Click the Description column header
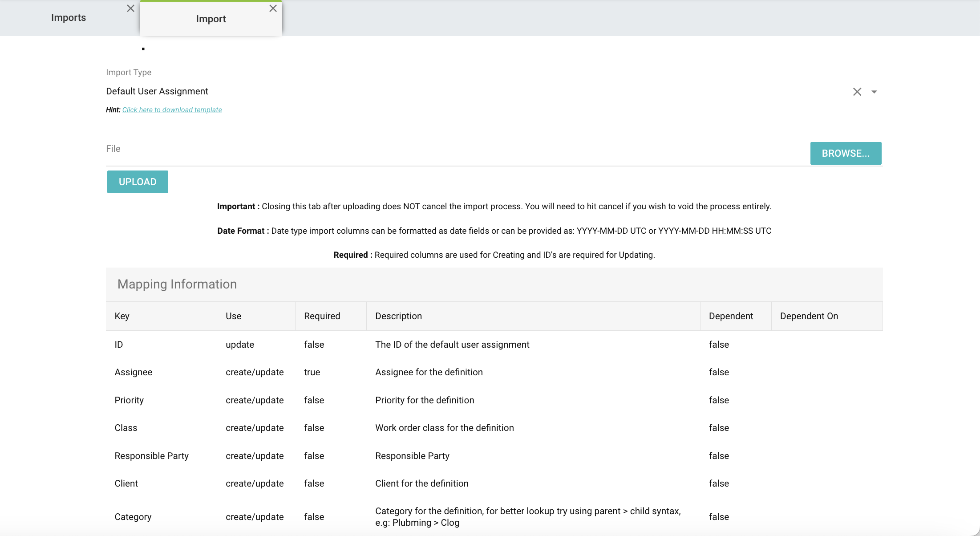This screenshot has height=536, width=980. point(398,316)
